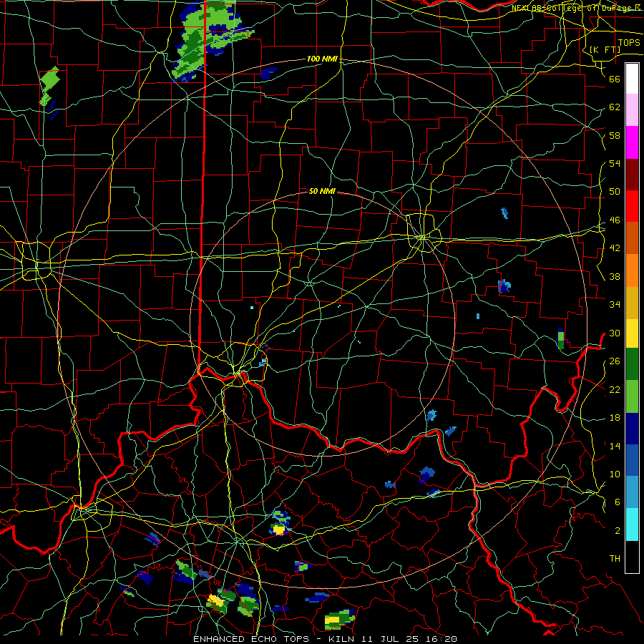Image resolution: width=644 pixels, height=644 pixels.
Task: Select the bright orange legend swatch
Action: 632,270
